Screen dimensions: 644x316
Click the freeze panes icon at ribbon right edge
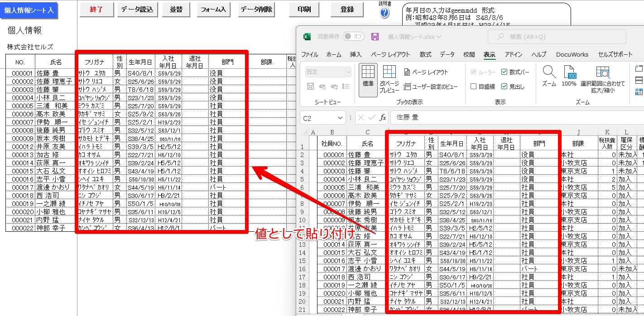[x=639, y=92]
